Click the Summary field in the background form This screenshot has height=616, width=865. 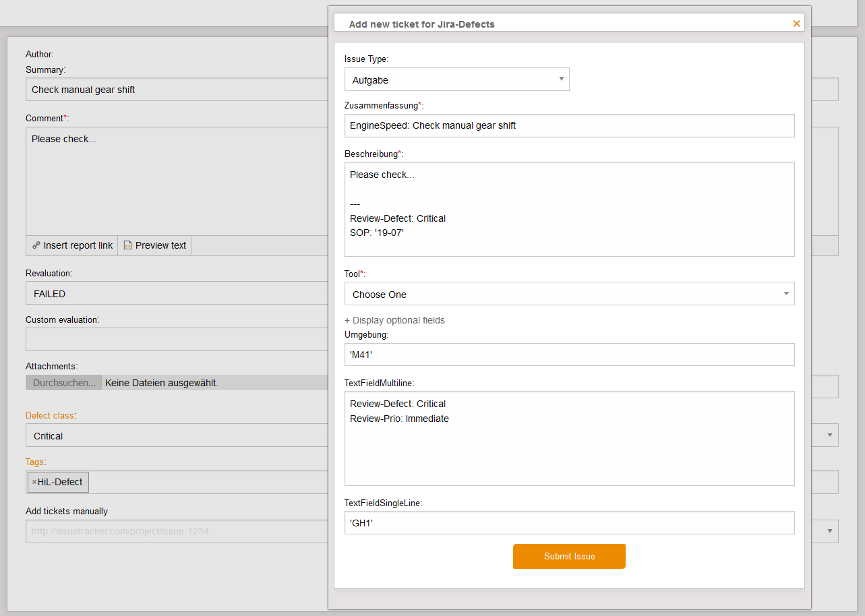pyautogui.click(x=175, y=90)
